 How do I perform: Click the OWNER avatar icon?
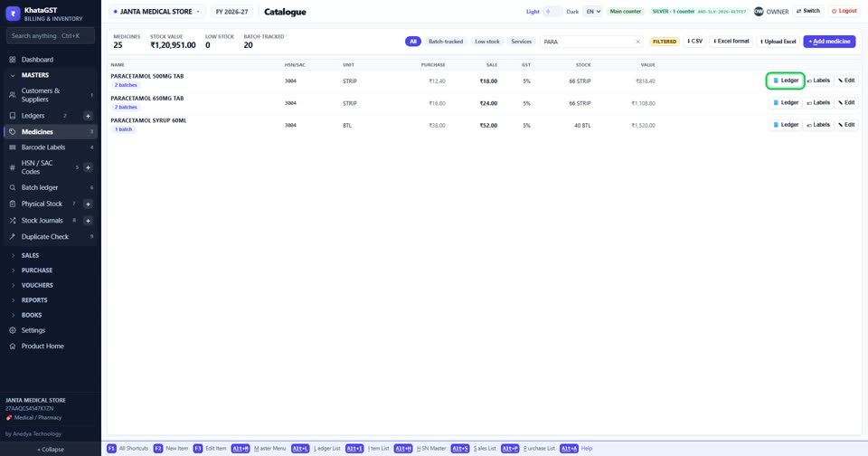[759, 11]
